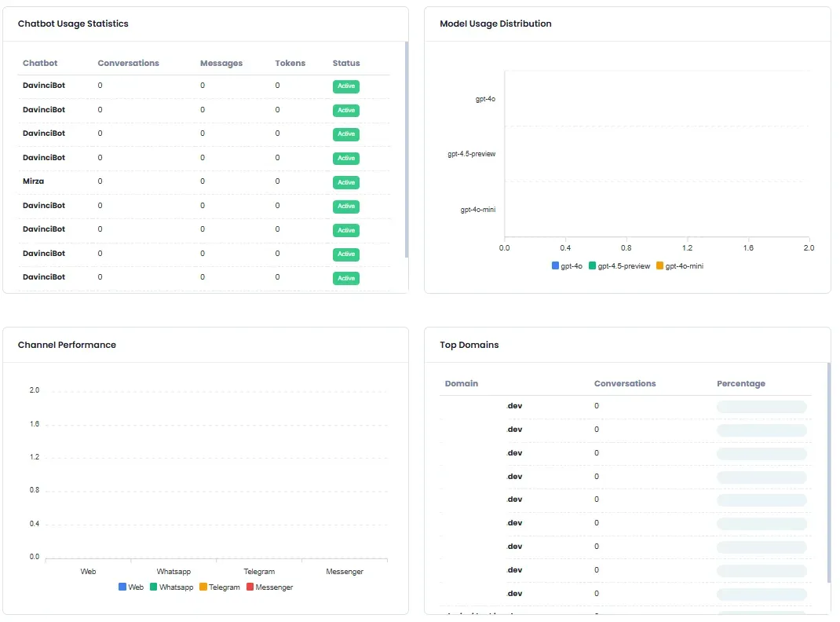The image size is (840, 622).
Task: Toggle gpt-4o-mini series in chart legend
Action: [680, 265]
